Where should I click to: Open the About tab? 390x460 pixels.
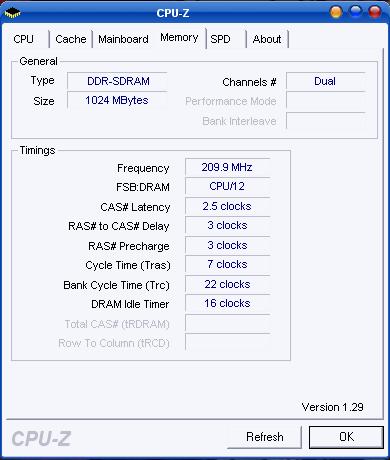click(x=267, y=39)
